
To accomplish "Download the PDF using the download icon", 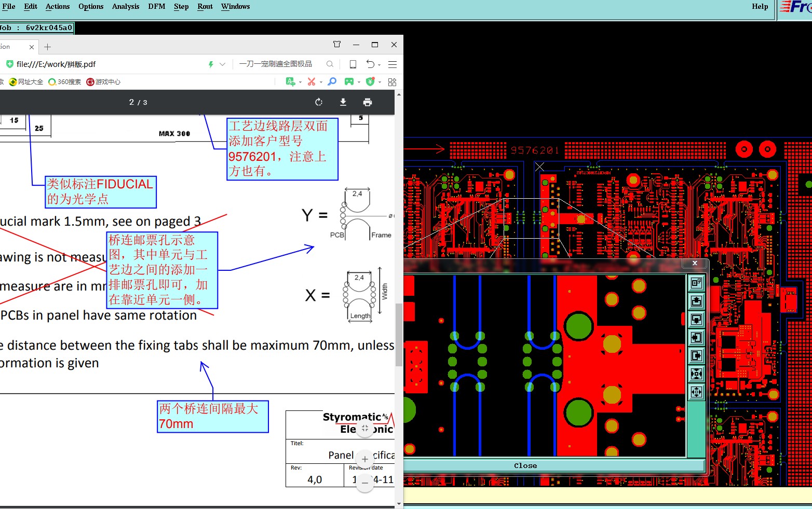I will click(343, 102).
